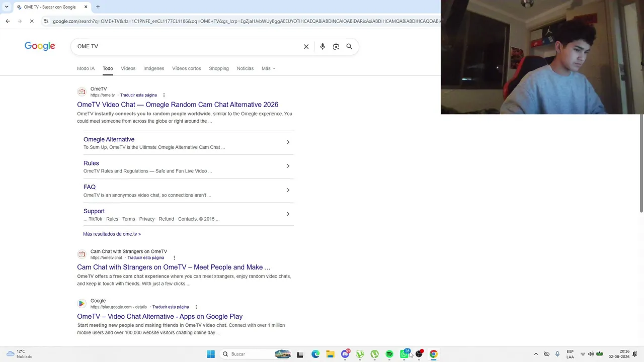This screenshot has height=362, width=644.
Task: Open the Rules sitelink
Action: tap(91, 163)
